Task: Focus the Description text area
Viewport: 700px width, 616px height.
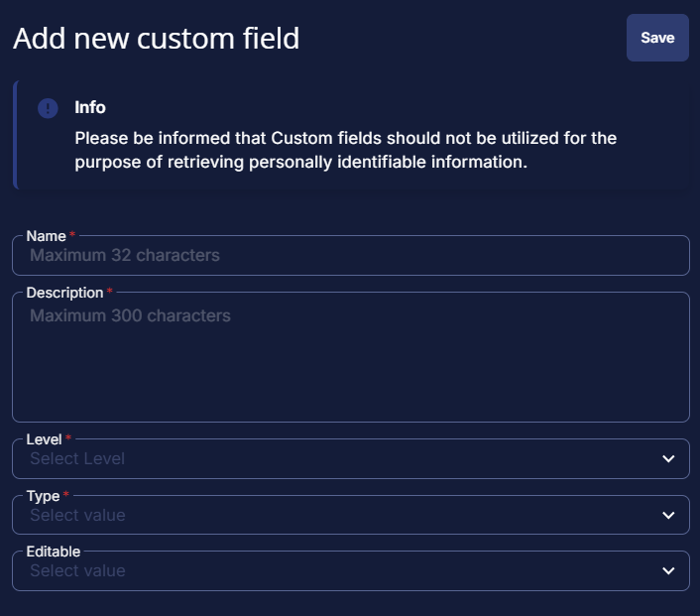Action: pos(350,357)
